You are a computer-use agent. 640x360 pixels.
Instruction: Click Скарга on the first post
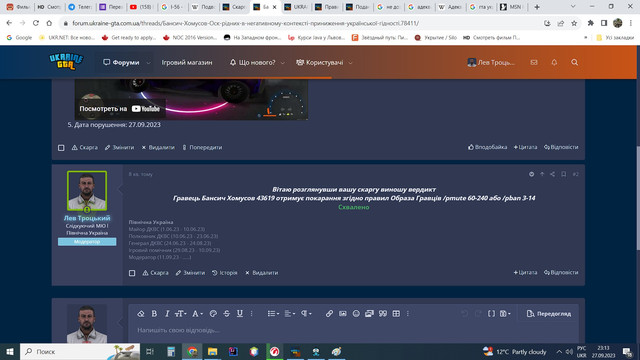(x=84, y=147)
